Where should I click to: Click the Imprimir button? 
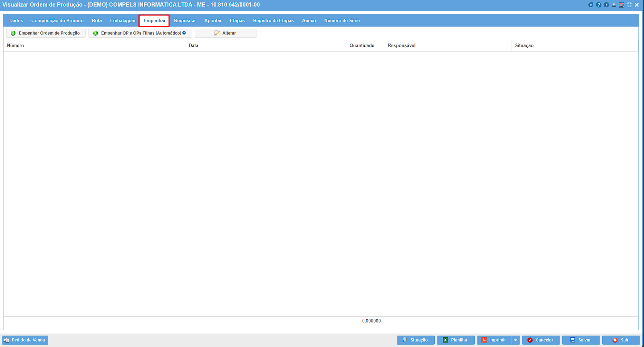click(494, 340)
